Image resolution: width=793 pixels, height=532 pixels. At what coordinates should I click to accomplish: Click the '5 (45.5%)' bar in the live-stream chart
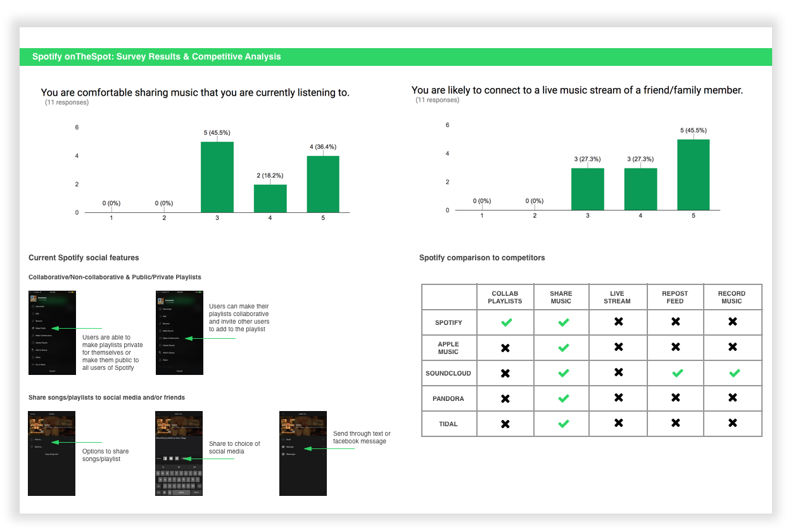click(694, 174)
